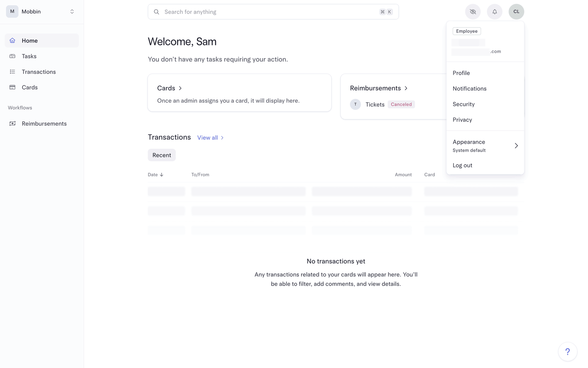Image resolution: width=588 pixels, height=368 pixels.
Task: Click the CL user avatar
Action: tap(516, 12)
